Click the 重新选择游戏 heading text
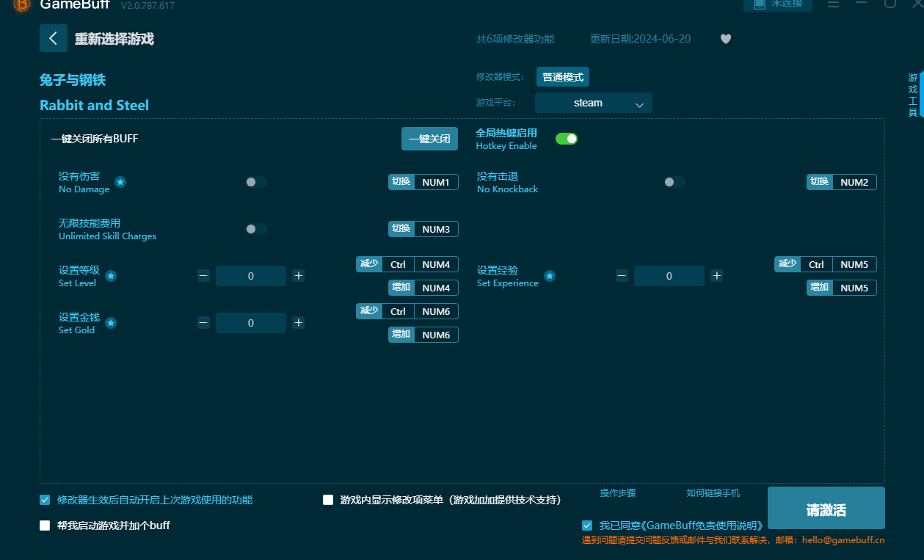 pos(114,39)
